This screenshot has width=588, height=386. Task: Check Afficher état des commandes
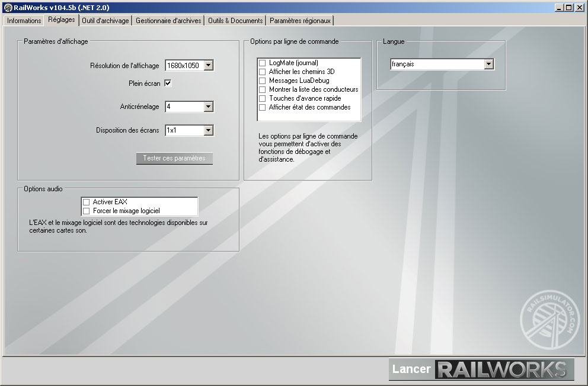tap(263, 107)
